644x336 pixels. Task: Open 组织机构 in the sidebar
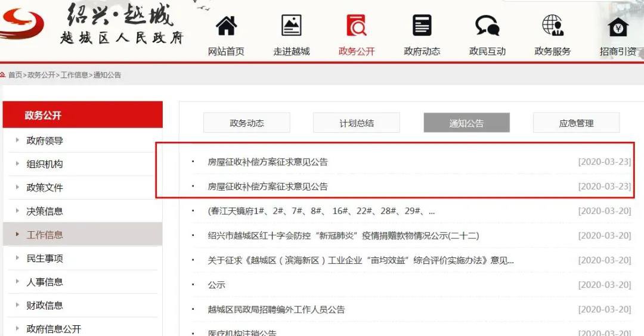44,164
